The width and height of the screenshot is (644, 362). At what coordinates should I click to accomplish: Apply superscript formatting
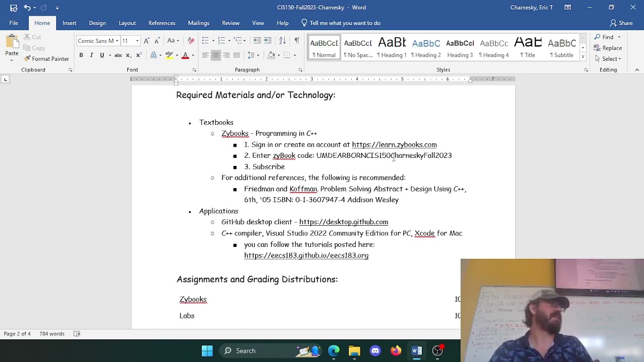tap(139, 55)
